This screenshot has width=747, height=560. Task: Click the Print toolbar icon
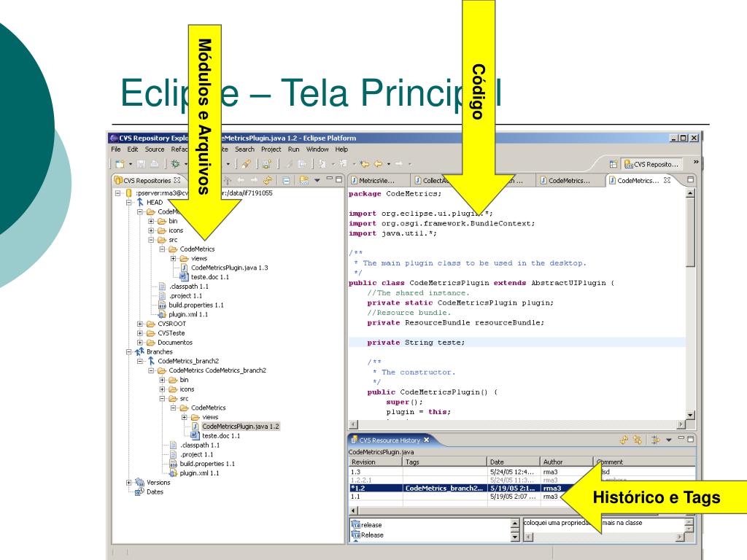coord(155,164)
